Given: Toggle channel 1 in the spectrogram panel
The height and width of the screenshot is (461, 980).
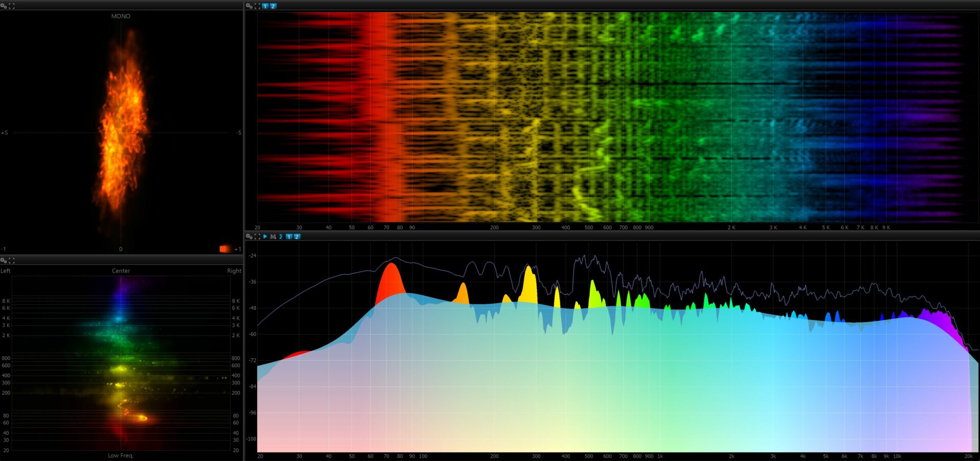Looking at the screenshot, I should click(265, 6).
